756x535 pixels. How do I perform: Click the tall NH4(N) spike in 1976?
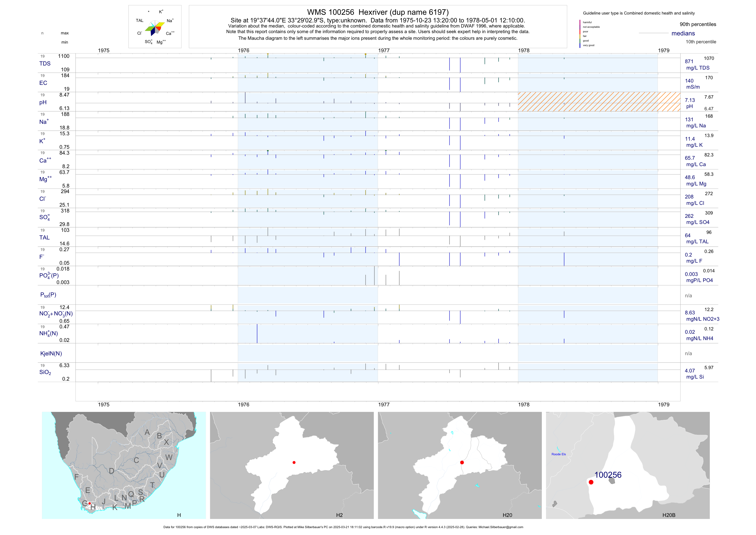[x=257, y=333]
